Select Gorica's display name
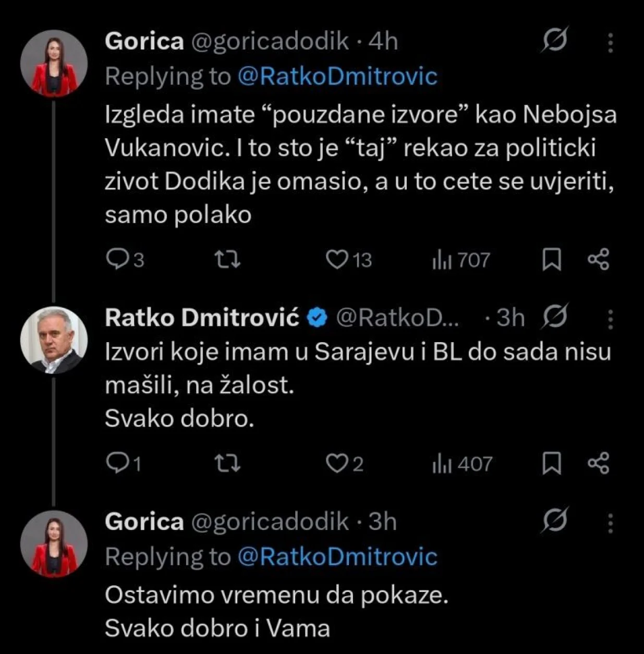 144,42
